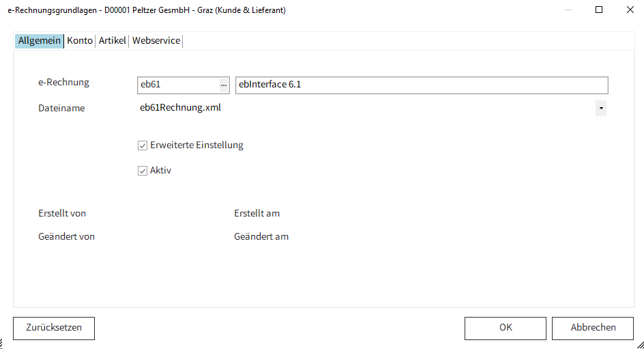644x349 pixels.
Task: Close the e-Rechnungsgrundlagen dialog window
Action: (629, 10)
